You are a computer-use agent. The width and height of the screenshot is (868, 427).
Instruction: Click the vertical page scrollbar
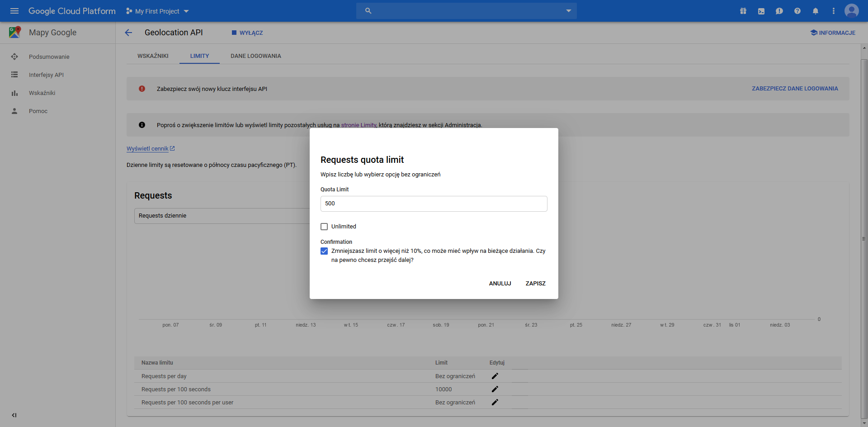tap(864, 239)
